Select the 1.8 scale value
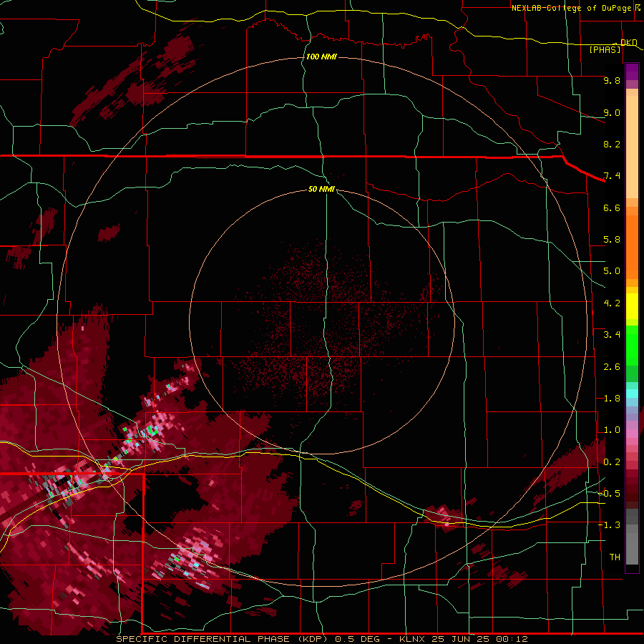 pyautogui.click(x=612, y=399)
